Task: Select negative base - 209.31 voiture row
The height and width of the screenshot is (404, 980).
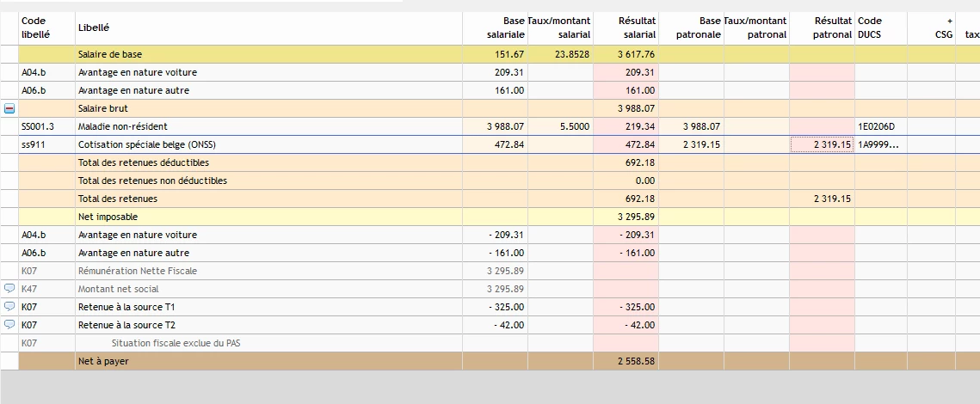Action: [506, 236]
